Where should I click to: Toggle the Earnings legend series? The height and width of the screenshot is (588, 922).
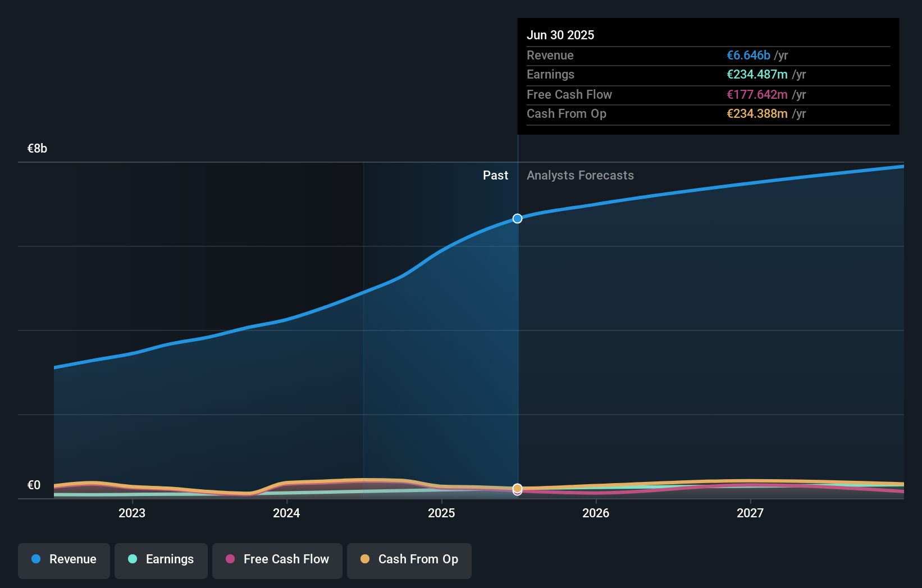161,561
